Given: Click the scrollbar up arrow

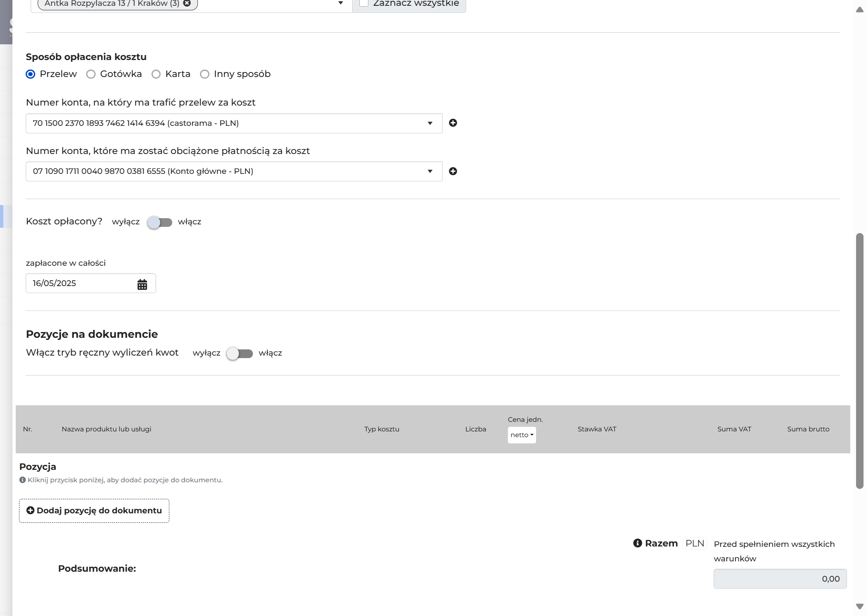Looking at the screenshot, I should (x=859, y=10).
